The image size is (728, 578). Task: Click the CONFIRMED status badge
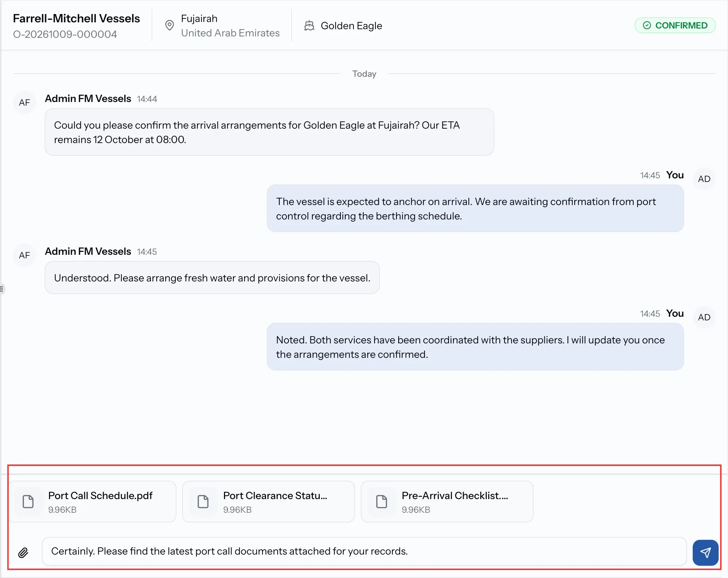point(675,25)
